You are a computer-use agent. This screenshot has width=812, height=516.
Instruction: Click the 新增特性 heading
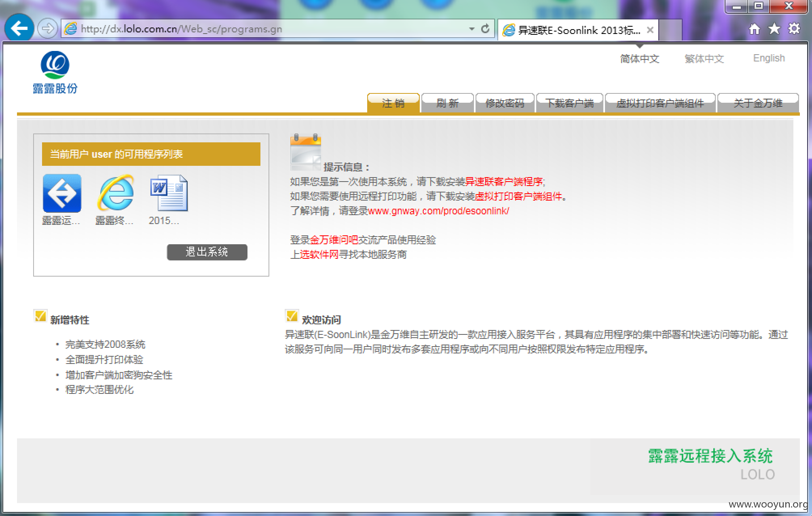click(70, 320)
